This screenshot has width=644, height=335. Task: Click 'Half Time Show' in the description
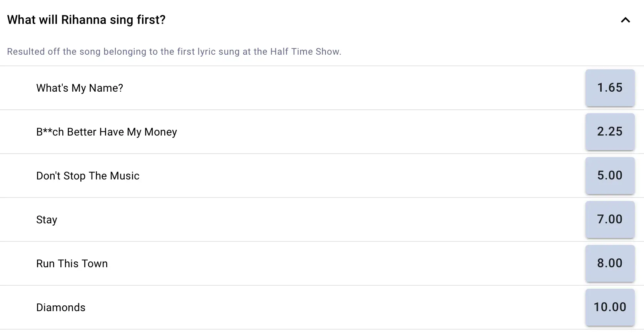pos(305,52)
